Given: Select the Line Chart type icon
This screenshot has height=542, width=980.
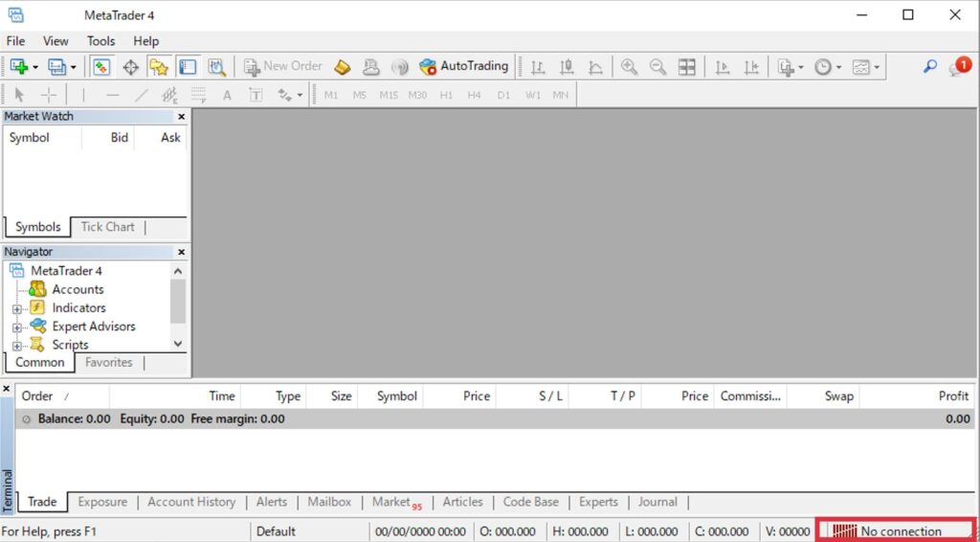Looking at the screenshot, I should pos(595,67).
